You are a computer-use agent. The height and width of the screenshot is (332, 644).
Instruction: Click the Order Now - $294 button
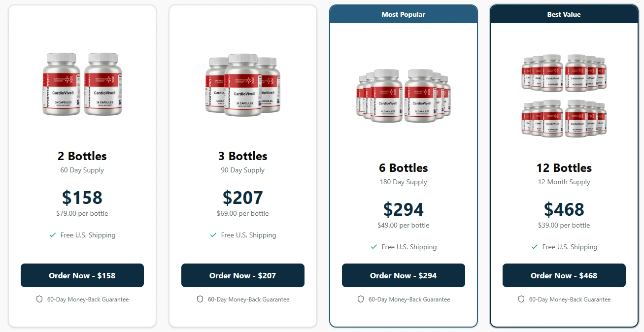coord(403,275)
